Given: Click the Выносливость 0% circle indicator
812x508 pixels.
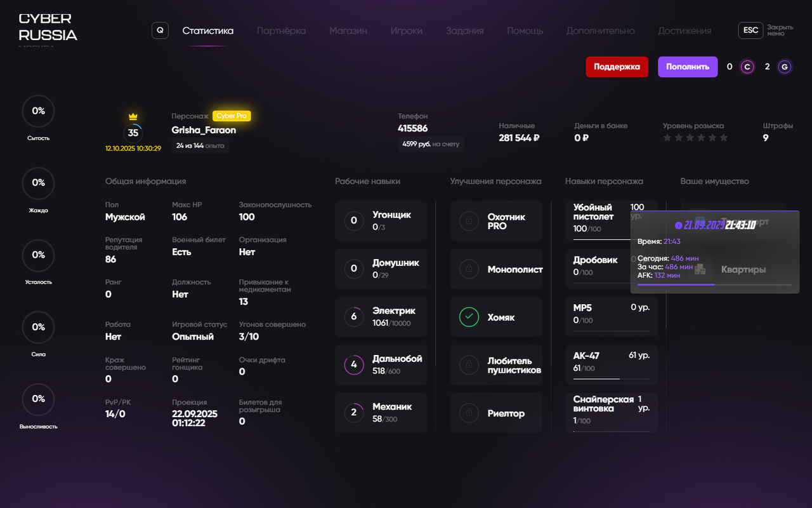Looking at the screenshot, I should click(x=38, y=399).
